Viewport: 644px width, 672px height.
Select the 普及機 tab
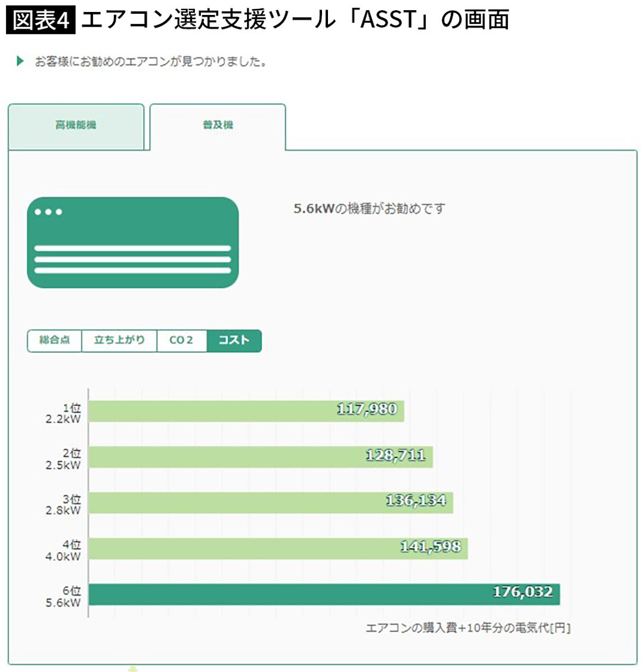(218, 126)
